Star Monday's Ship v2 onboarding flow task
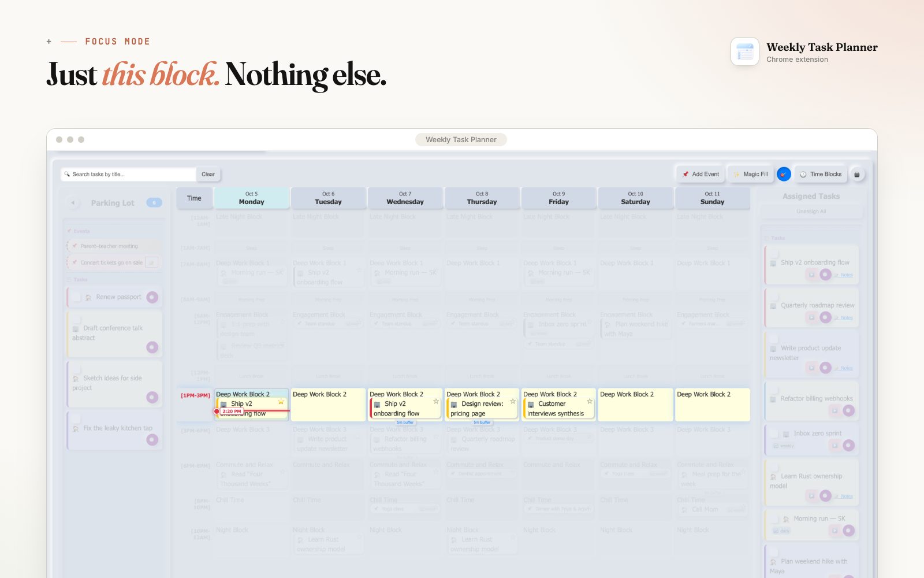 [x=281, y=402]
